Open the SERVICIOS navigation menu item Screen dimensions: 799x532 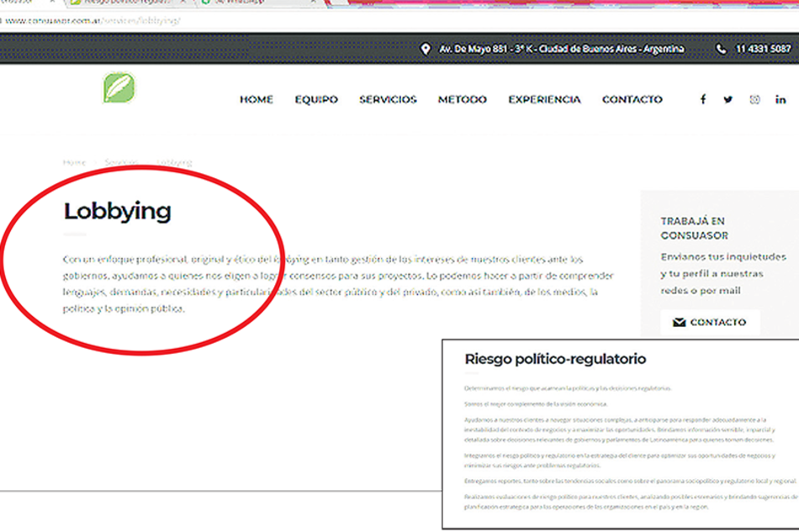(x=387, y=99)
